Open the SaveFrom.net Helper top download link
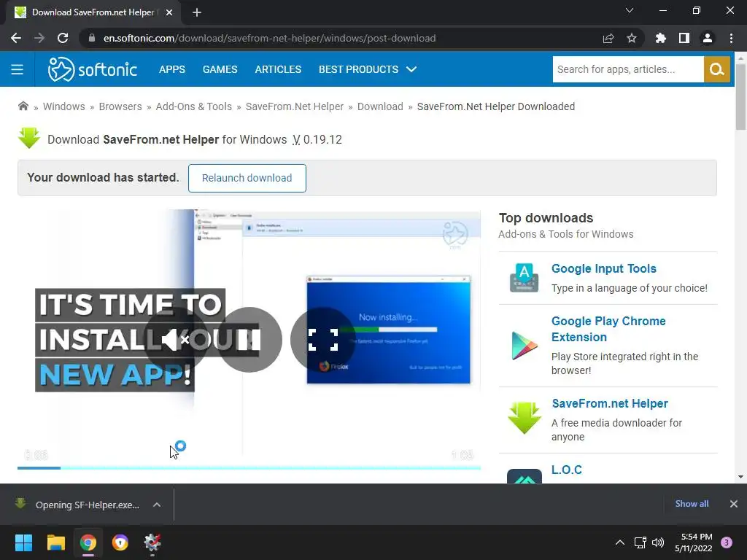The width and height of the screenshot is (747, 560). pos(610,403)
